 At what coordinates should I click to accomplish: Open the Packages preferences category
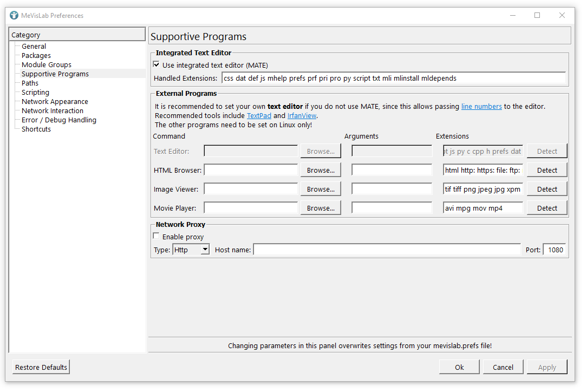[x=36, y=56]
